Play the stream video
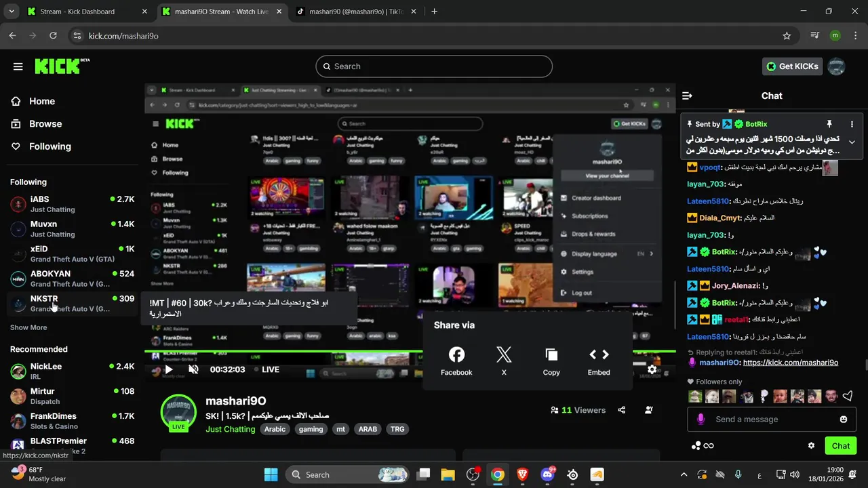The image size is (868, 488). pos(168,369)
